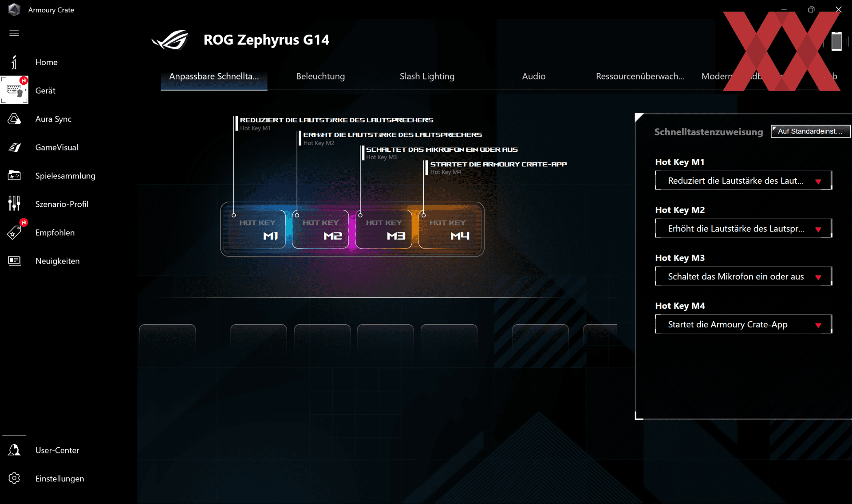Open the User-Center profile icon

click(14, 450)
